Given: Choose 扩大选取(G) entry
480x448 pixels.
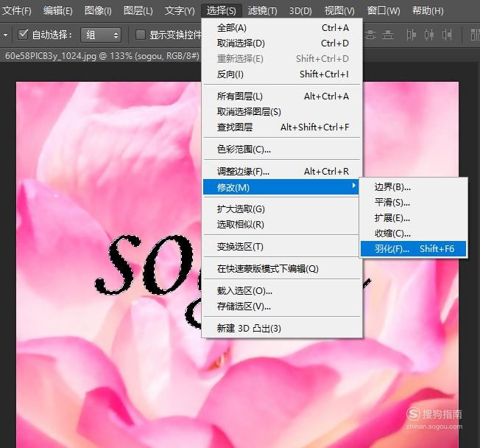Looking at the screenshot, I should tap(282, 209).
